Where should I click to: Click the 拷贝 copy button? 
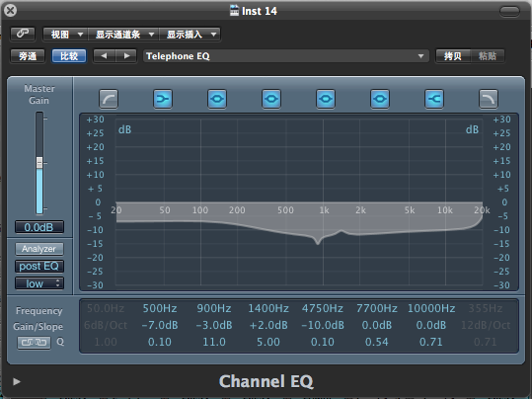pyautogui.click(x=453, y=56)
